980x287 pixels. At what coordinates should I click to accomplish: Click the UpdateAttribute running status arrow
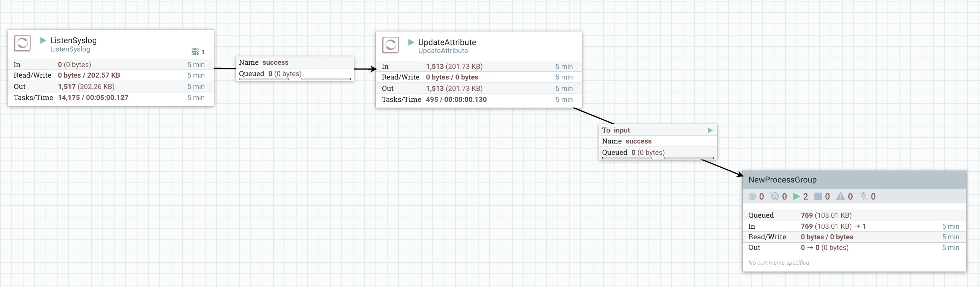[411, 42]
